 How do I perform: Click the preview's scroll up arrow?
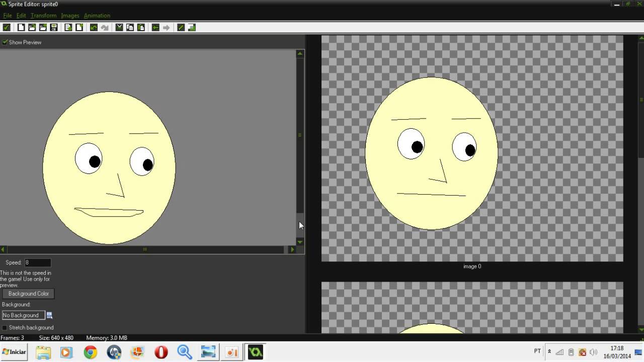pos(300,53)
